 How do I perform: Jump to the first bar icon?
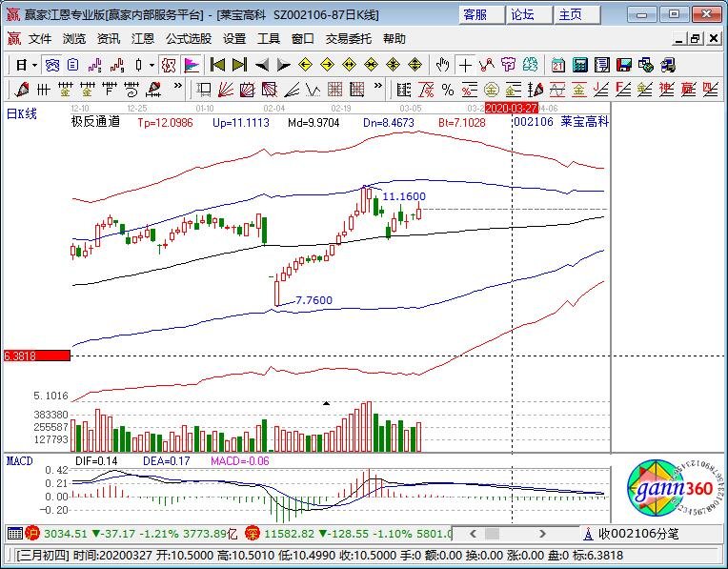(218, 65)
